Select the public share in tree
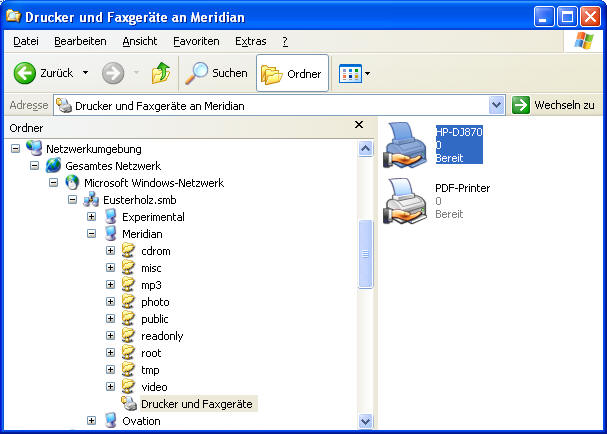 point(154,319)
